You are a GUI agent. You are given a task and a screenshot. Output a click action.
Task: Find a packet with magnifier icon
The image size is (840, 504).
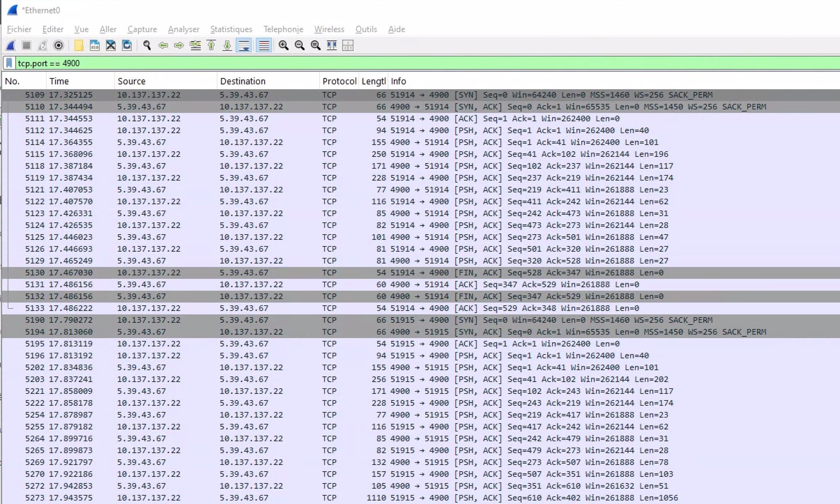tap(147, 45)
